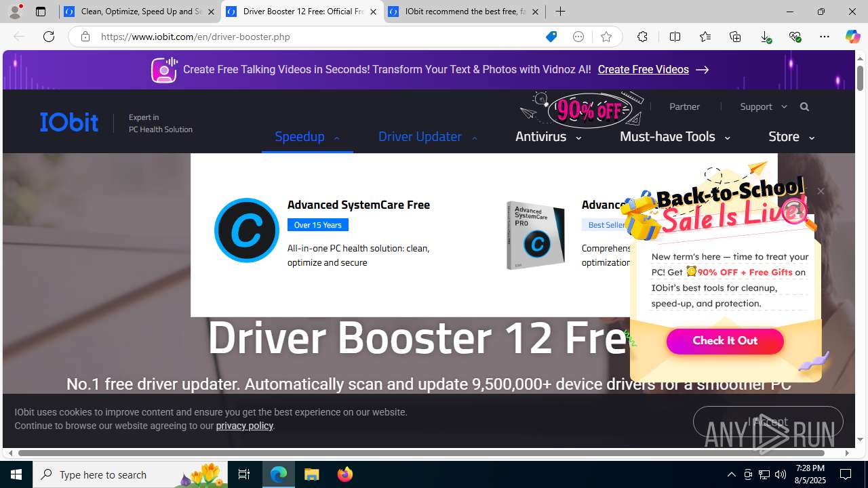Viewport: 868px width, 488px height.
Task: Expand the Must-have Tools menu
Action: (x=675, y=137)
